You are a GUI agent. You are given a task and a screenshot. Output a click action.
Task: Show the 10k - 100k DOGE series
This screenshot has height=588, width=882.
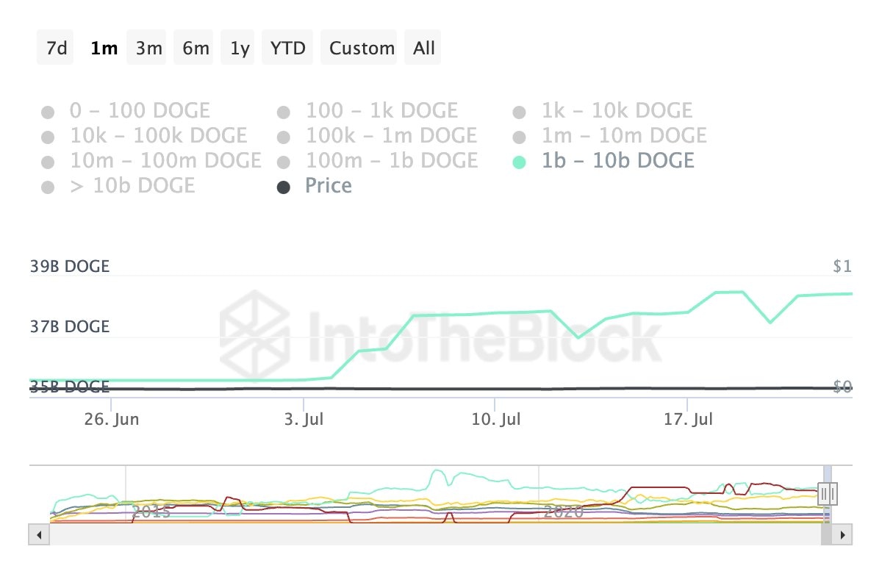tap(48, 137)
